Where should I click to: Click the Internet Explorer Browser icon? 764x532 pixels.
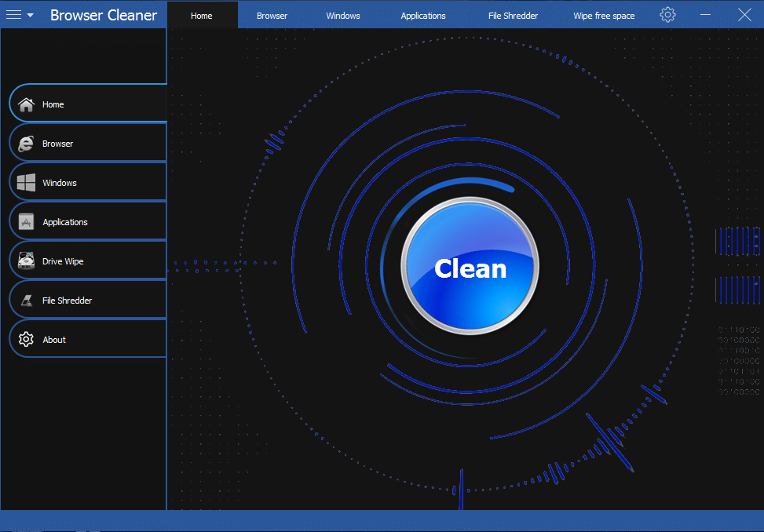pos(27,144)
